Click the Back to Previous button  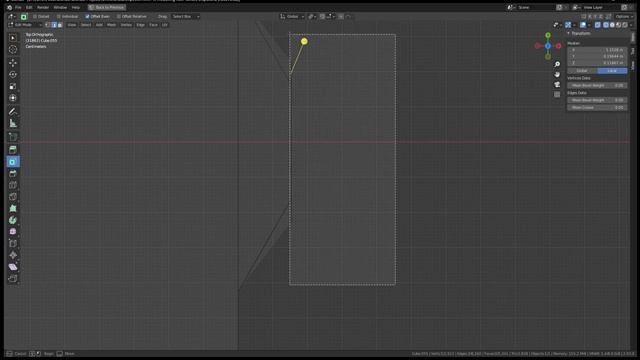[x=107, y=7]
